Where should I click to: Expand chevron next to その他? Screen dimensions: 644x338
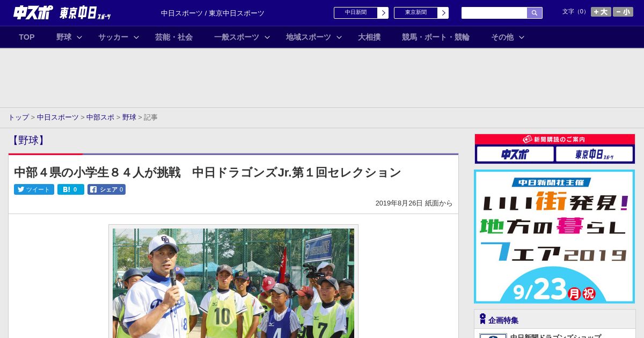pyautogui.click(x=522, y=37)
